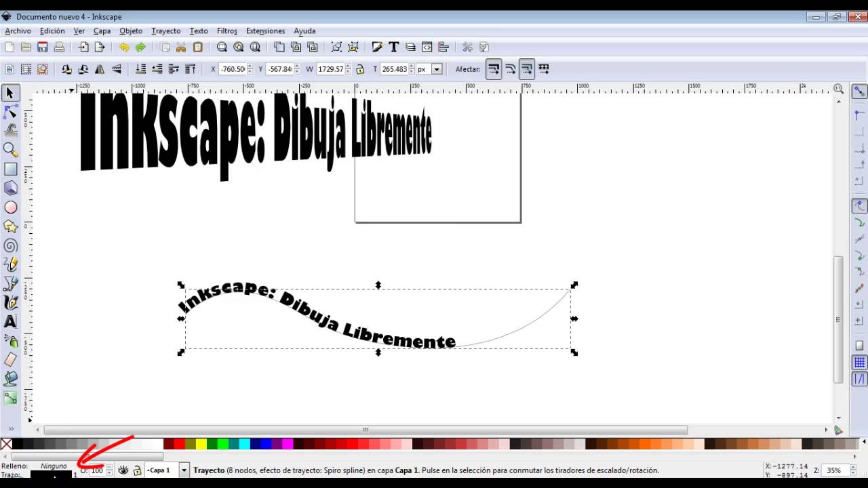Select the Calligraphy tool
This screenshot has width=868, height=488.
tap(10, 302)
